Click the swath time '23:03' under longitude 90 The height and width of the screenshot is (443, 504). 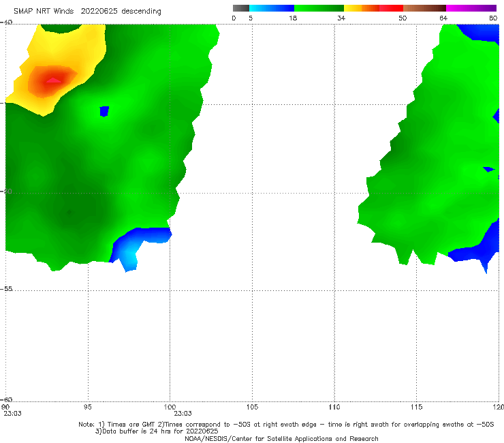point(12,414)
